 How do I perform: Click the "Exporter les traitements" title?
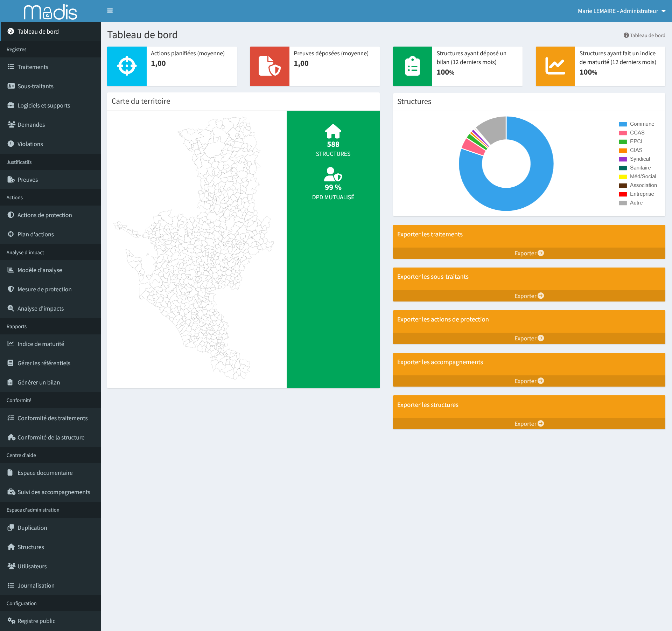[x=430, y=234]
